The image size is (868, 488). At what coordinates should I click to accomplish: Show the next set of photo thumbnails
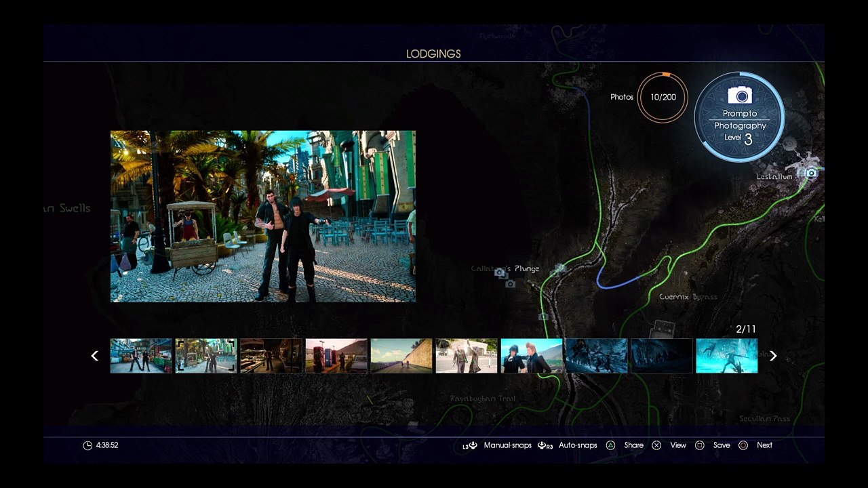tap(772, 356)
